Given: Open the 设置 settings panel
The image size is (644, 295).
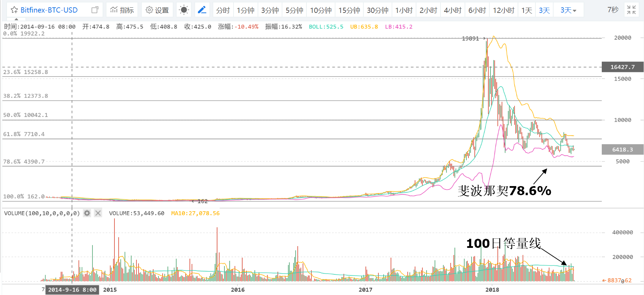Looking at the screenshot, I should pyautogui.click(x=157, y=10).
